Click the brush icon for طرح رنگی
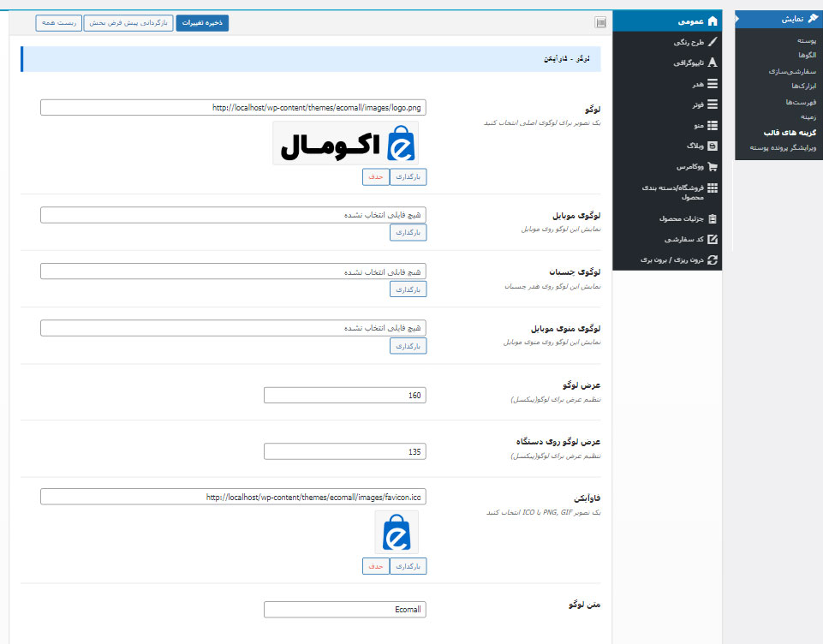This screenshot has height=644, width=823. click(713, 42)
